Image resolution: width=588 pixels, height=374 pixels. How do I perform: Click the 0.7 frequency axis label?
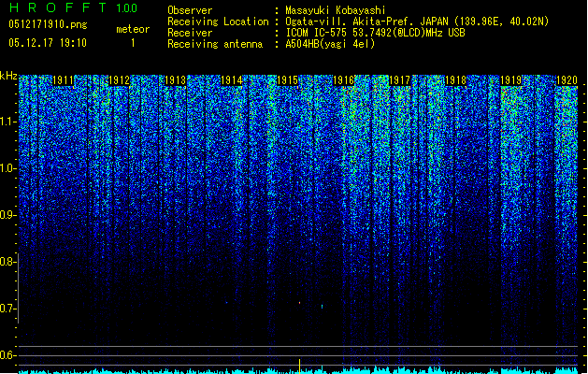coord(8,309)
